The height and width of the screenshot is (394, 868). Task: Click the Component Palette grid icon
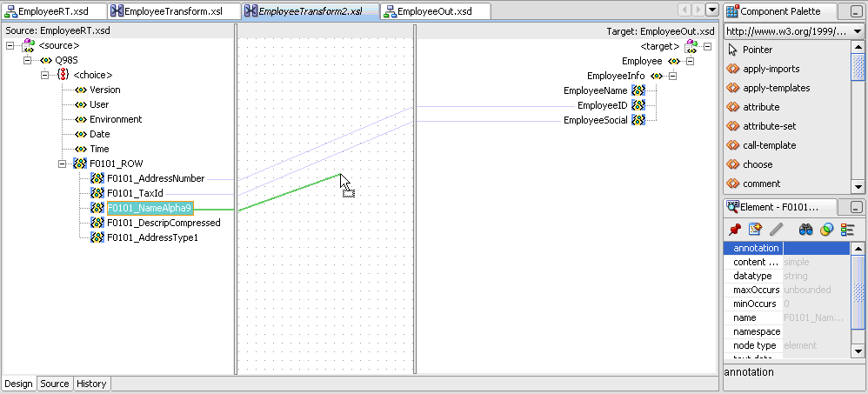tap(732, 11)
